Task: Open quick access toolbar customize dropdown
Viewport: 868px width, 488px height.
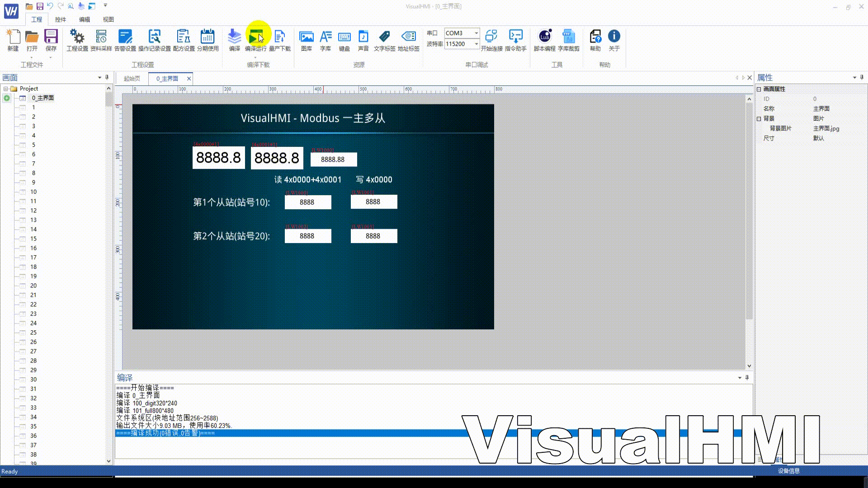Action: coord(105,6)
